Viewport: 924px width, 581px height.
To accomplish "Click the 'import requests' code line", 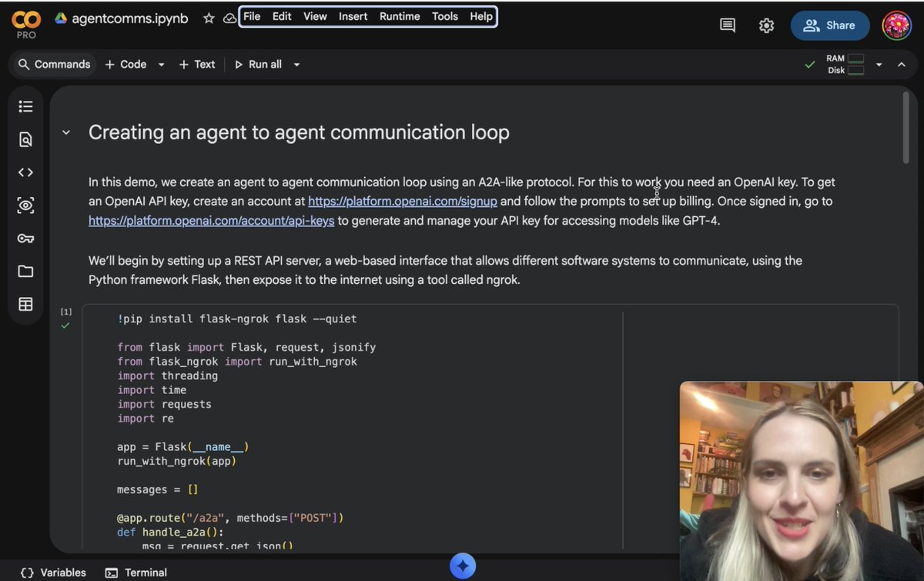I will pos(164,404).
